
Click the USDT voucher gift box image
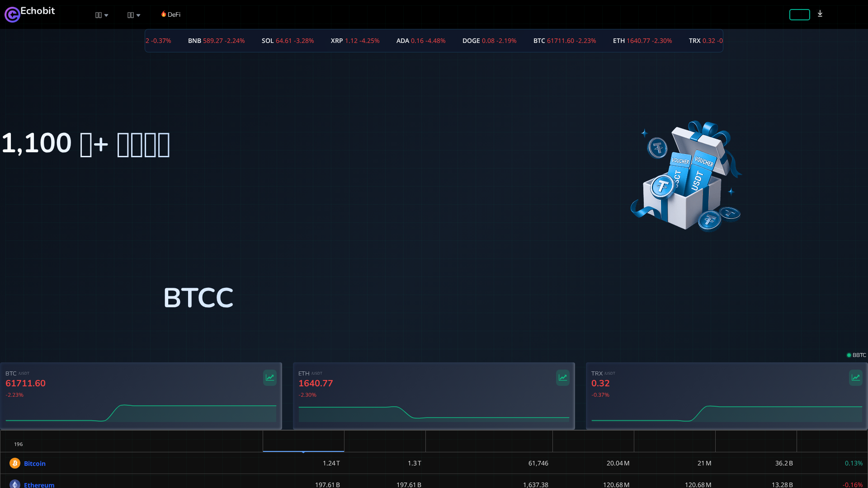click(x=686, y=176)
